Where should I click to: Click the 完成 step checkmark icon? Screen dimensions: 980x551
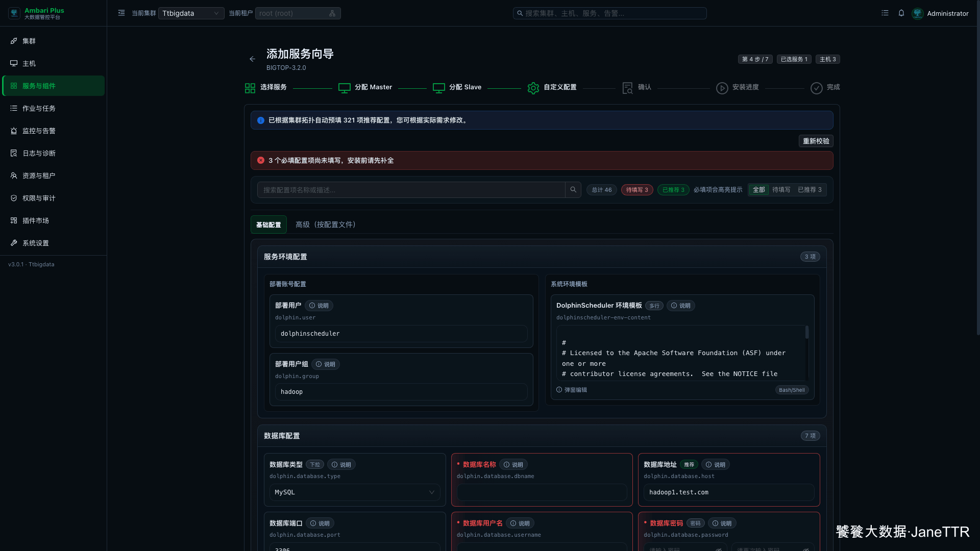(x=817, y=88)
